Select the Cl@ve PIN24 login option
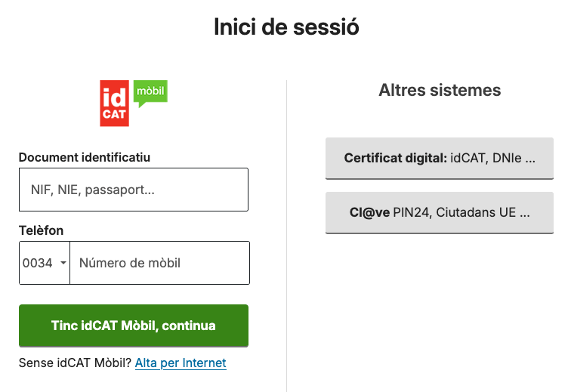Screen dimensions: 571x392 click(x=439, y=213)
